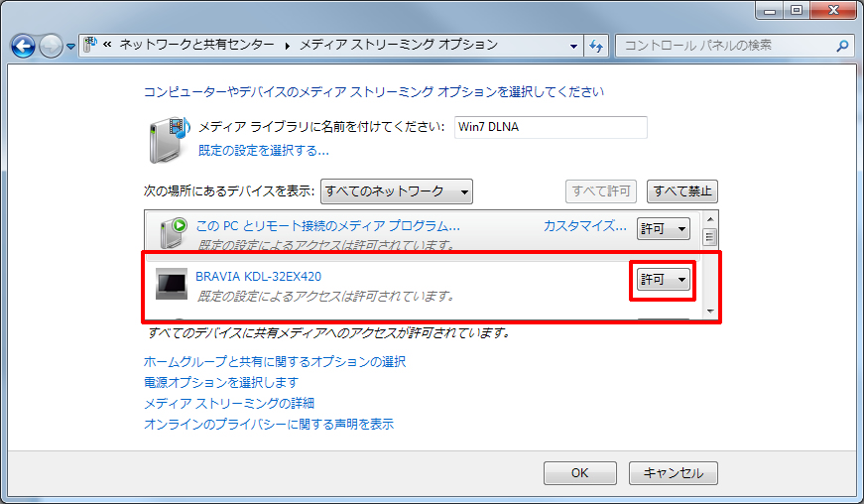
Task: Click the device list scroll up arrow
Action: (x=709, y=219)
